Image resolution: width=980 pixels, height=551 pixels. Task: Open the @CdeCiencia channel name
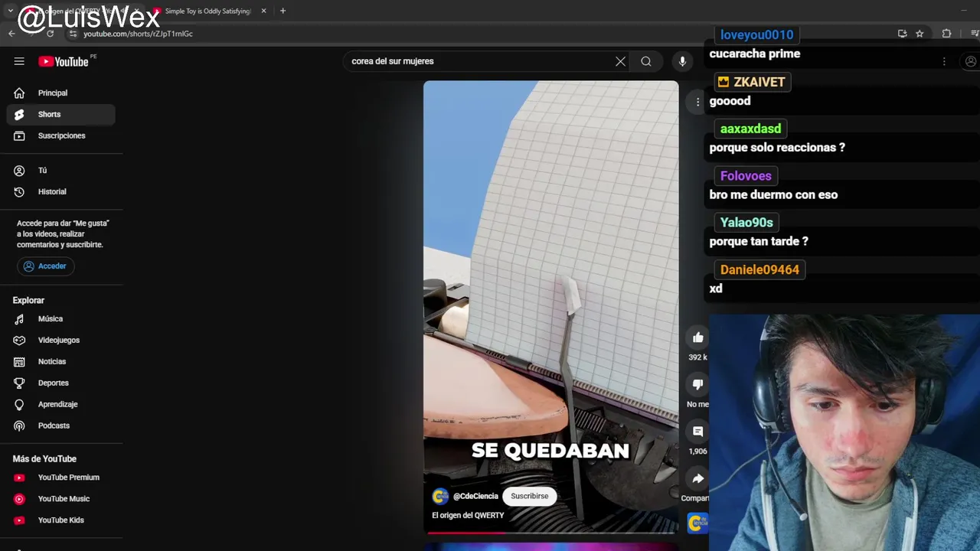point(475,496)
